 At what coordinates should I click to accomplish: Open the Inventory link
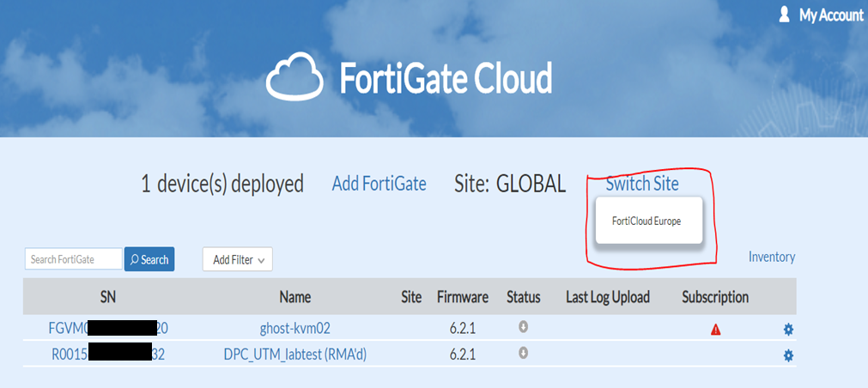coord(771,257)
